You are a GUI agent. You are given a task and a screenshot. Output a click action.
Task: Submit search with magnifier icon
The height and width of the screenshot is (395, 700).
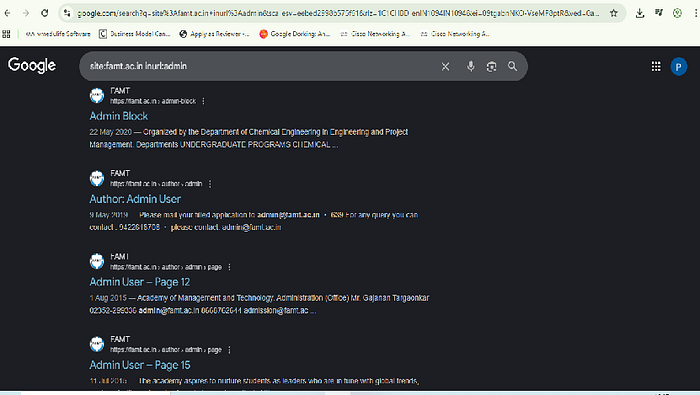pyautogui.click(x=512, y=67)
